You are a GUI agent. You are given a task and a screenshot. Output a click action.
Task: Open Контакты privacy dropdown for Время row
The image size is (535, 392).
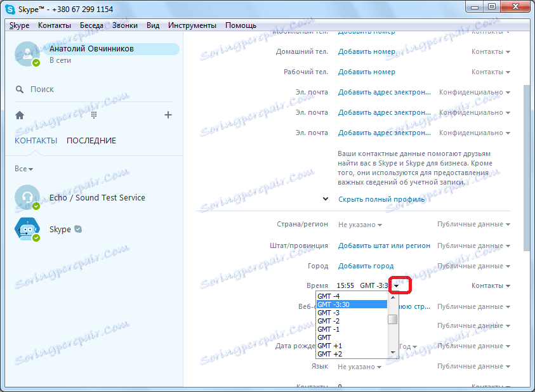click(x=491, y=286)
